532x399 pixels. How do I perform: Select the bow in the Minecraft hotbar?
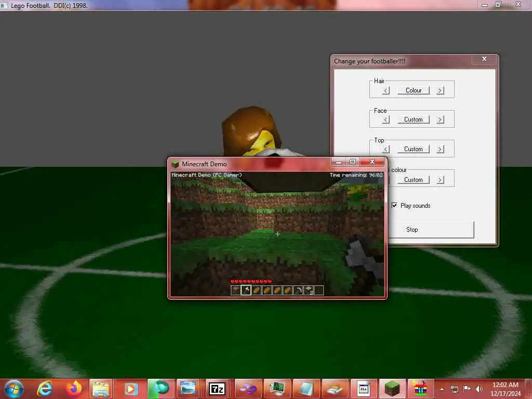298,290
